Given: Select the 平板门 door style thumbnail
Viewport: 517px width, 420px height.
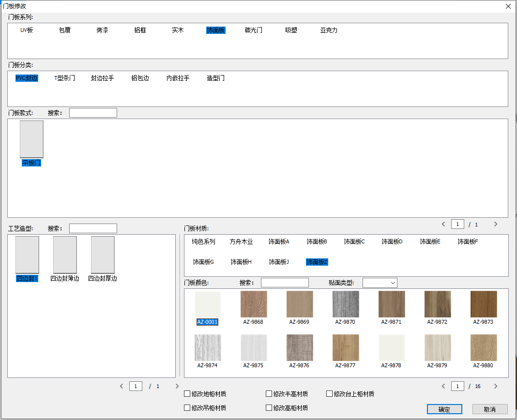Looking at the screenshot, I should 31,139.
